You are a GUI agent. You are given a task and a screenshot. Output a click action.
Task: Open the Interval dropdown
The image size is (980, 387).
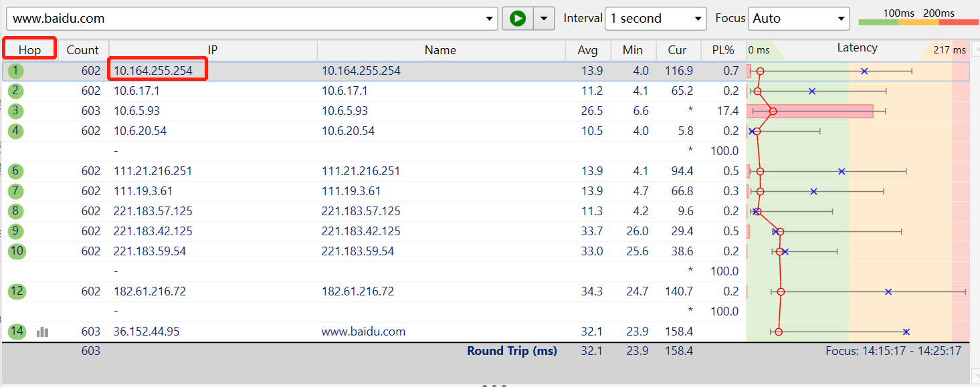(656, 18)
